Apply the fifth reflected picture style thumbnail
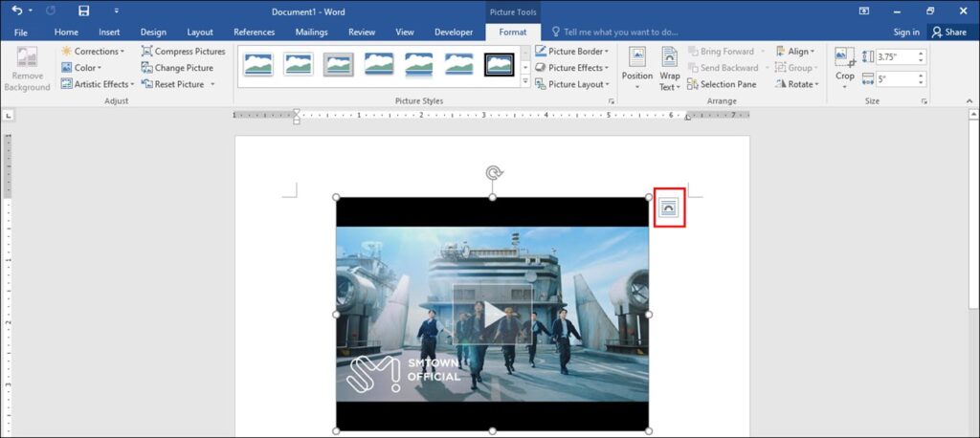980x438 pixels. point(419,64)
